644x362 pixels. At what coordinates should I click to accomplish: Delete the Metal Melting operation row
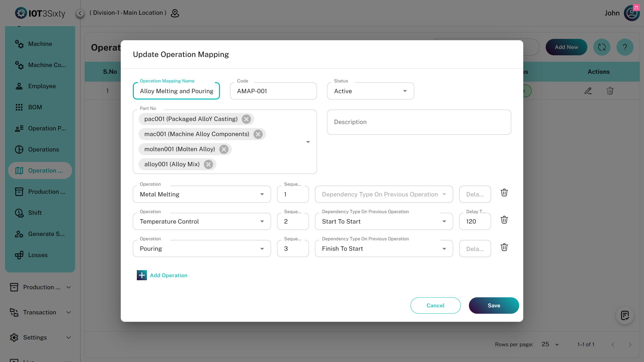[504, 193]
